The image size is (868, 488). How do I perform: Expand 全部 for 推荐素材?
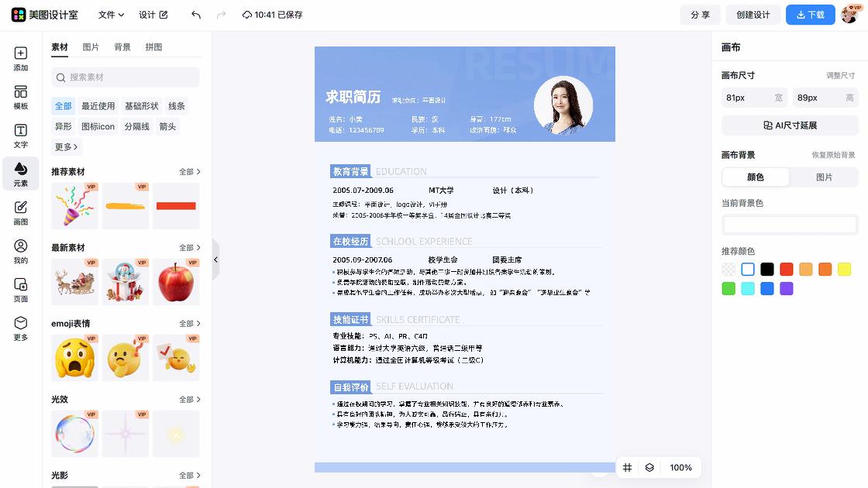click(x=189, y=171)
